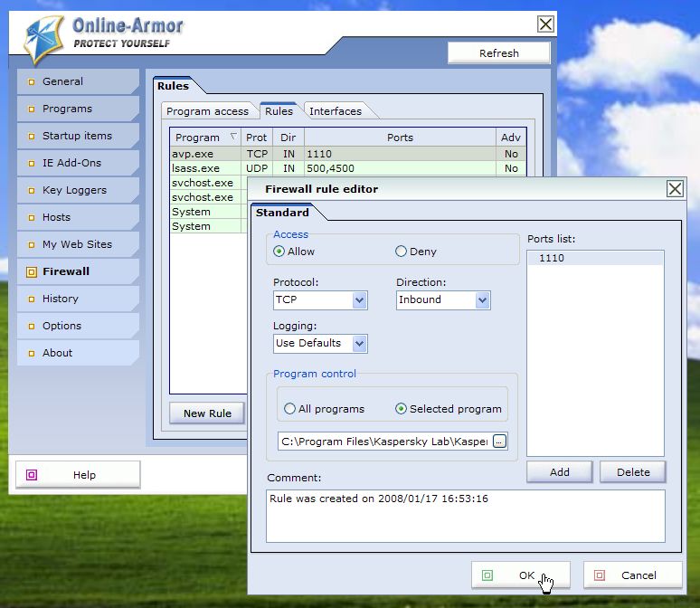Switch to the inner Rules tab
Viewport: 700px width, 608px height.
(x=279, y=111)
